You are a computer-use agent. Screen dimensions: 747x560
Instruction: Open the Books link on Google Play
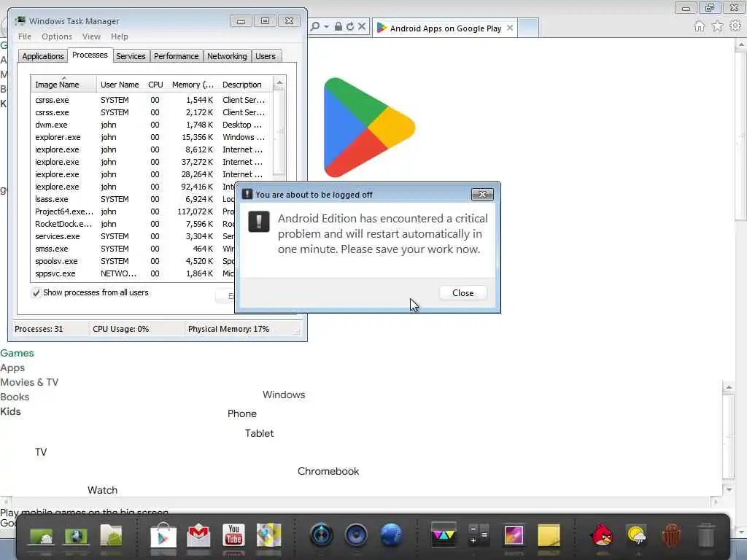[15, 397]
